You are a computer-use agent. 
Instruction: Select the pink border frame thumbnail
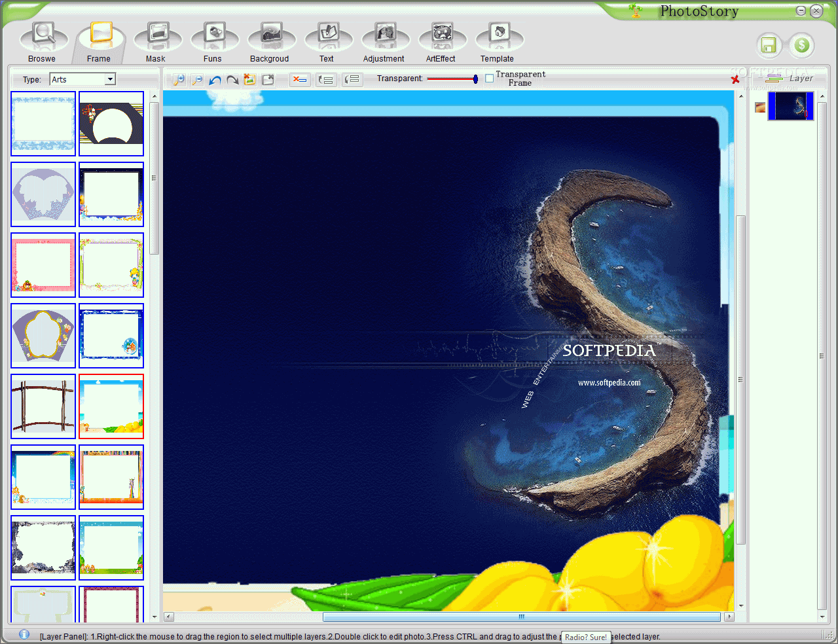[43, 265]
